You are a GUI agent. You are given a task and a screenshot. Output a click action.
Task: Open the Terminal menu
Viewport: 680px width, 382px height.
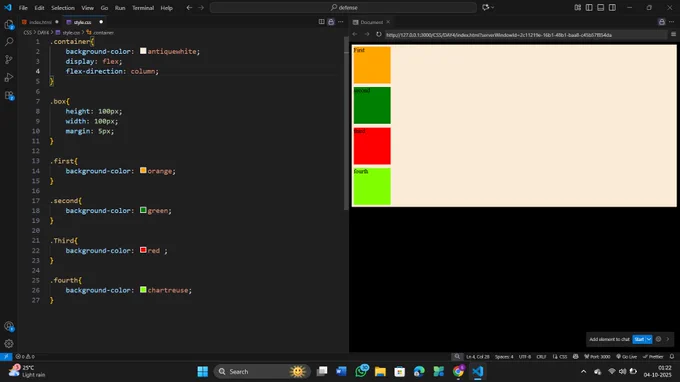click(x=143, y=8)
